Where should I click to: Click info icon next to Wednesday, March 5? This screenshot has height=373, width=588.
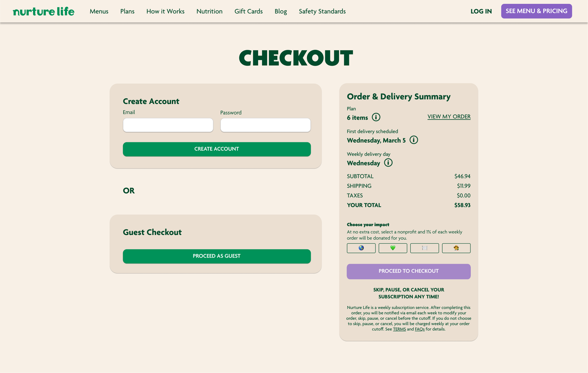413,140
